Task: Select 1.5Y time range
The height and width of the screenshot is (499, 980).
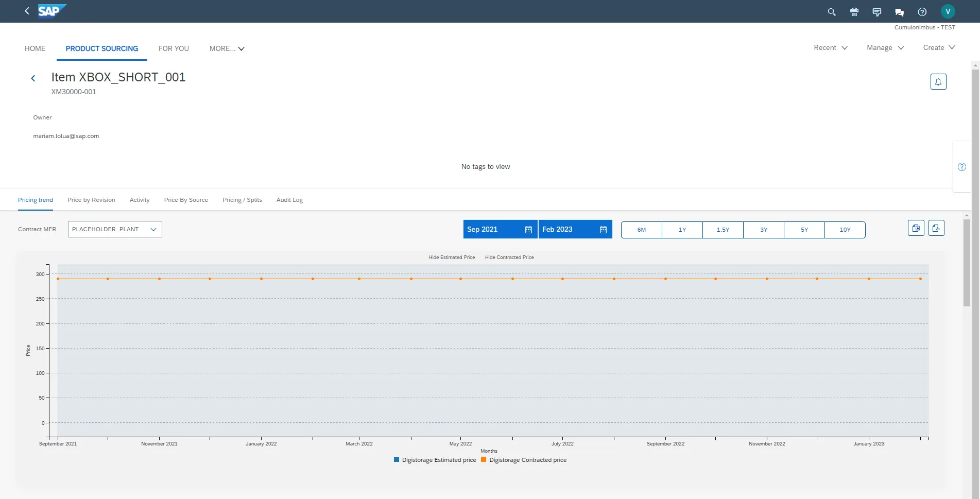Action: (723, 230)
